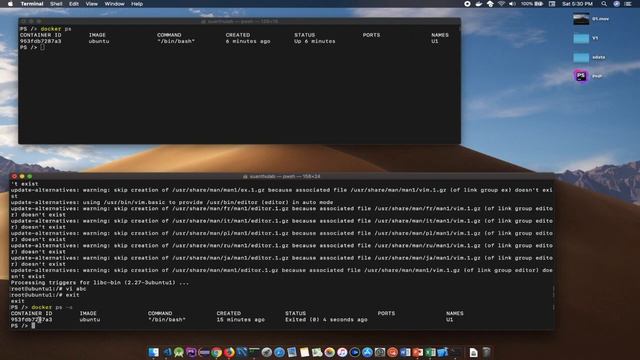Open QuickTime Player in the Dock
Viewport: 640px width, 360px height.
[355, 352]
